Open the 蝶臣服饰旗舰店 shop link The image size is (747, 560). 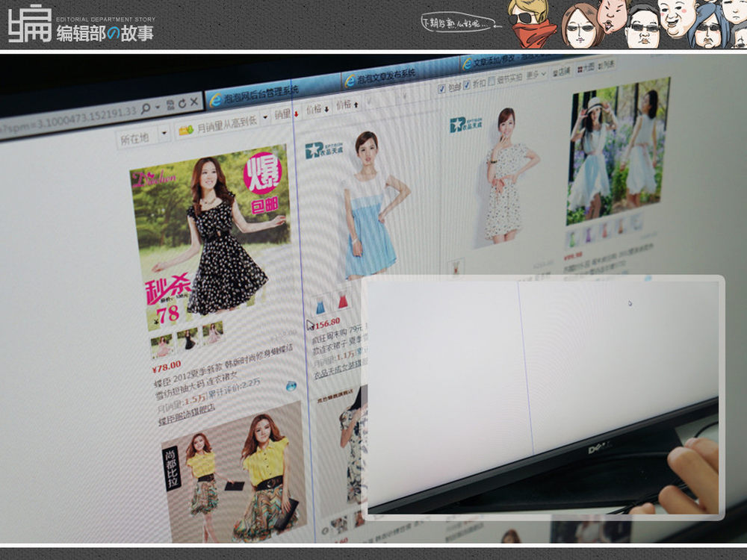[186, 422]
